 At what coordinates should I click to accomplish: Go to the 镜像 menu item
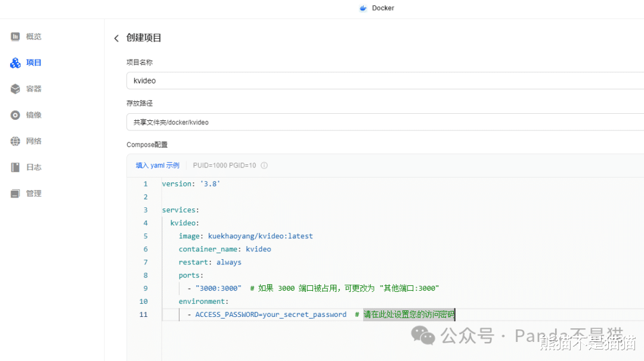click(33, 115)
